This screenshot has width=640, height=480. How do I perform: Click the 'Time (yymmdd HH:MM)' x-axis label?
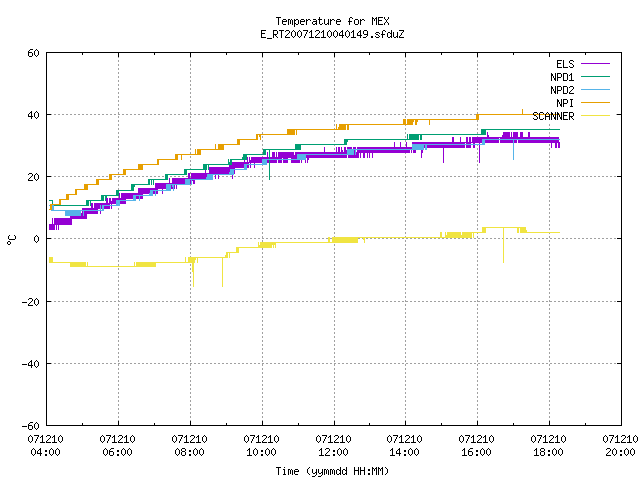click(x=332, y=471)
